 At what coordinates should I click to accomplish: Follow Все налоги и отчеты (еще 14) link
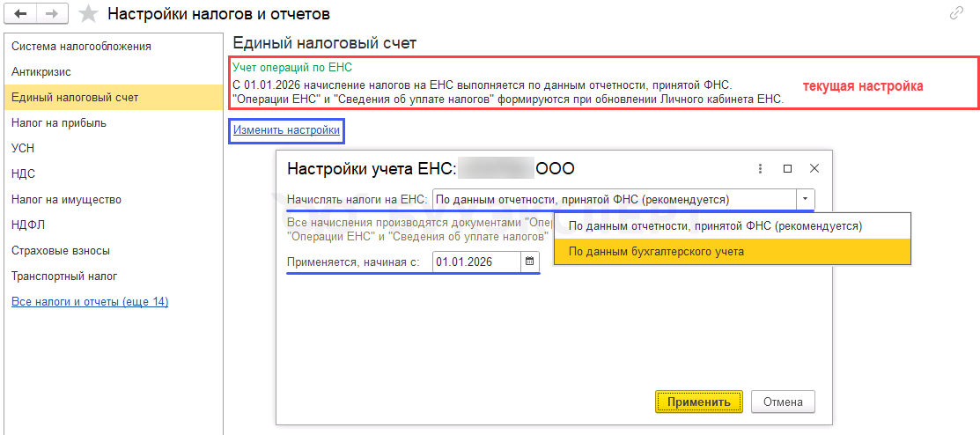click(x=90, y=301)
